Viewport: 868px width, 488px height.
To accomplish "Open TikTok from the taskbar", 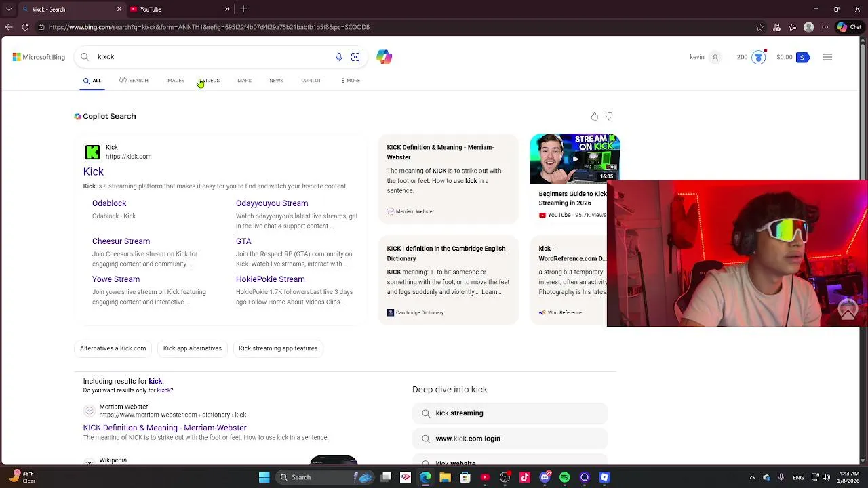I will click(525, 477).
